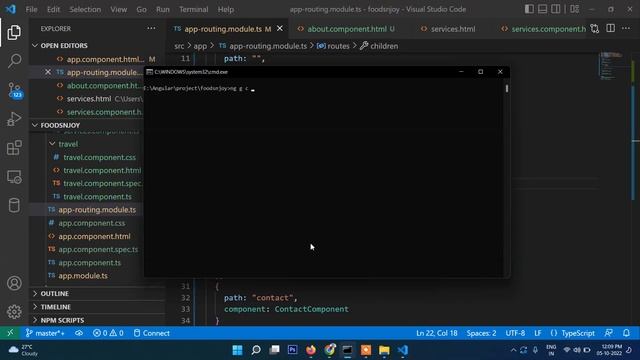Open the Explorer view in activity bar
Viewport: 640px width, 360px height.
[x=14, y=32]
